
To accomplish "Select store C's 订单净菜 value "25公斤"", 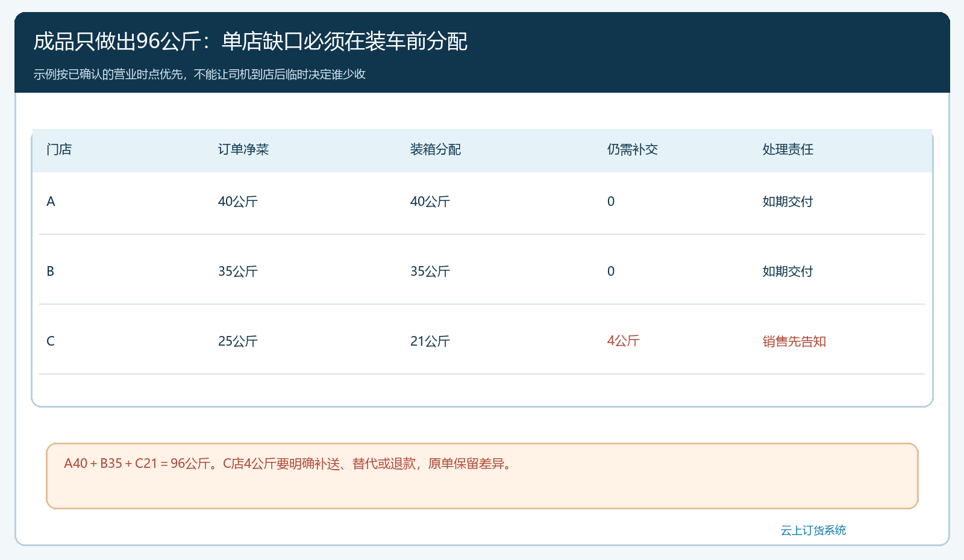I will (238, 341).
